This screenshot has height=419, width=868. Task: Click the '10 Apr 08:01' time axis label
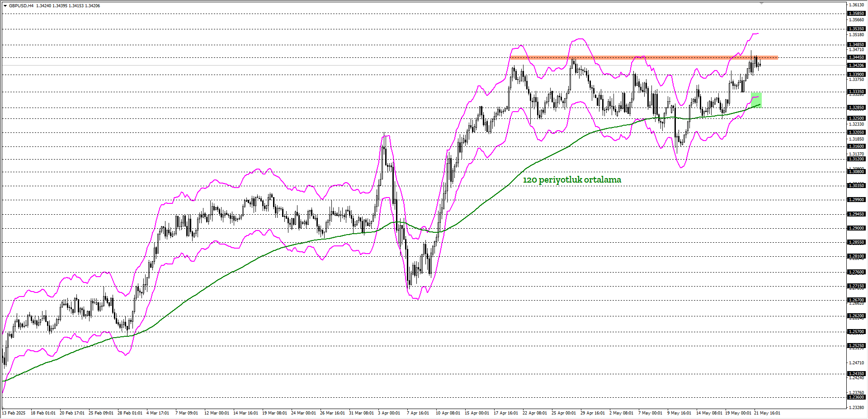tap(448, 413)
